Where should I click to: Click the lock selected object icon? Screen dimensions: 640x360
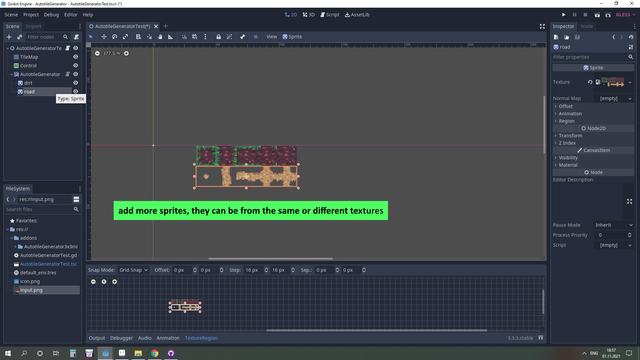pos(218,37)
